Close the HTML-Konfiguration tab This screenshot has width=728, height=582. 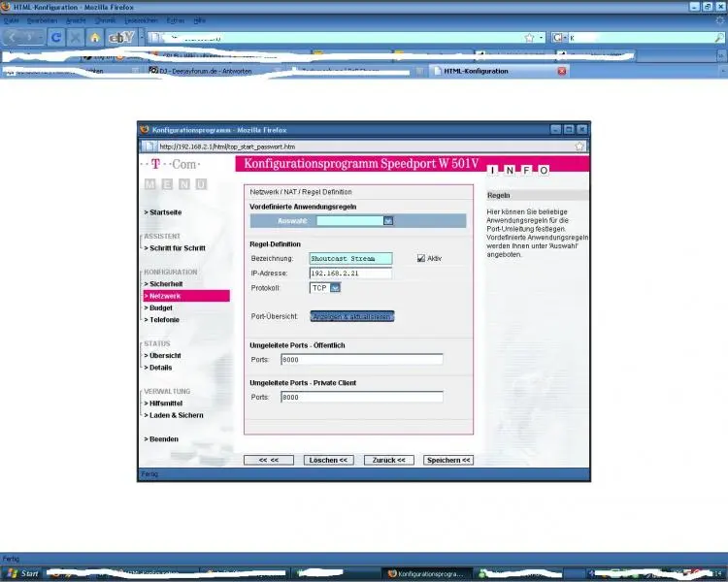(562, 71)
